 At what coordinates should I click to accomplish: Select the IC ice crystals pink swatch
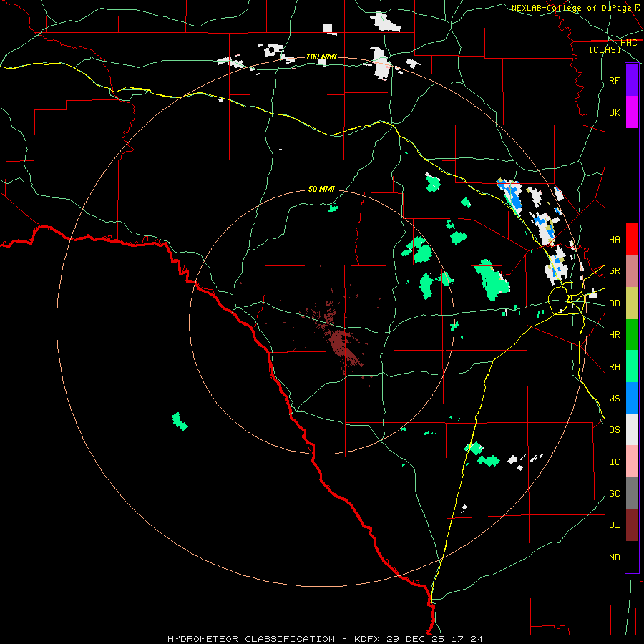click(632, 462)
